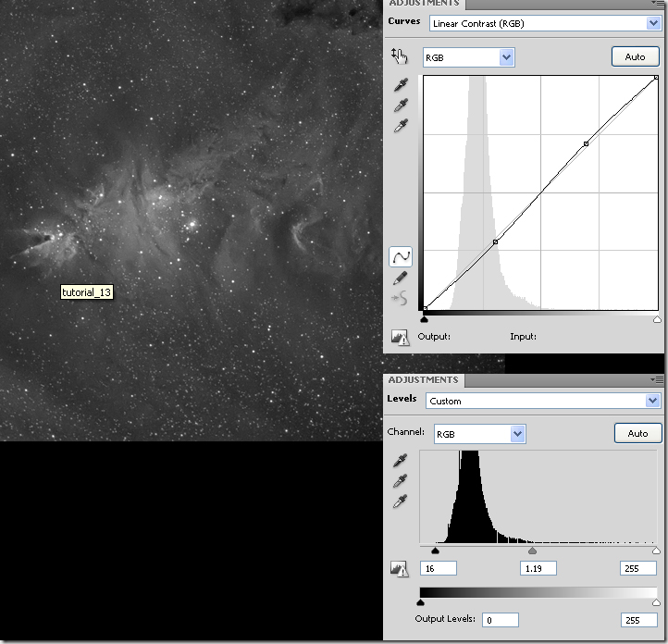Open the Curves preset dropdown Linear Contrast (RGB)
The image size is (668, 644).
[x=545, y=23]
